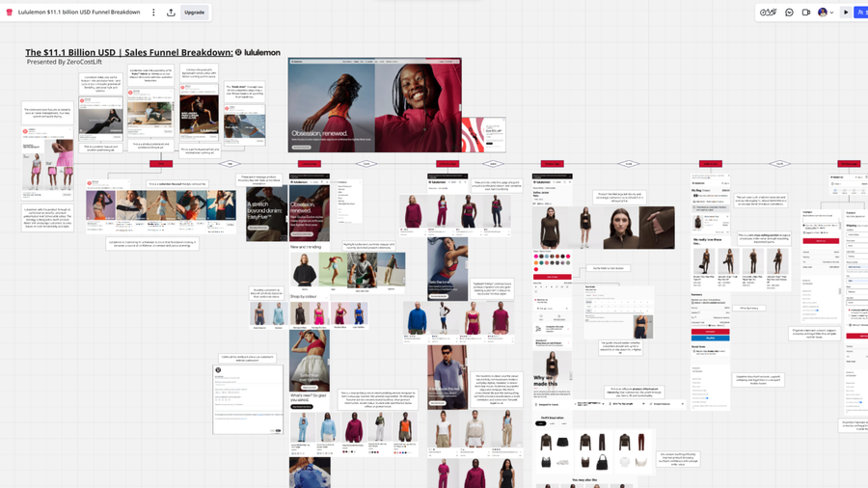This screenshot has width=868, height=488.
Task: Select the large 'Obsession, renewed.' hero image
Action: (375, 105)
